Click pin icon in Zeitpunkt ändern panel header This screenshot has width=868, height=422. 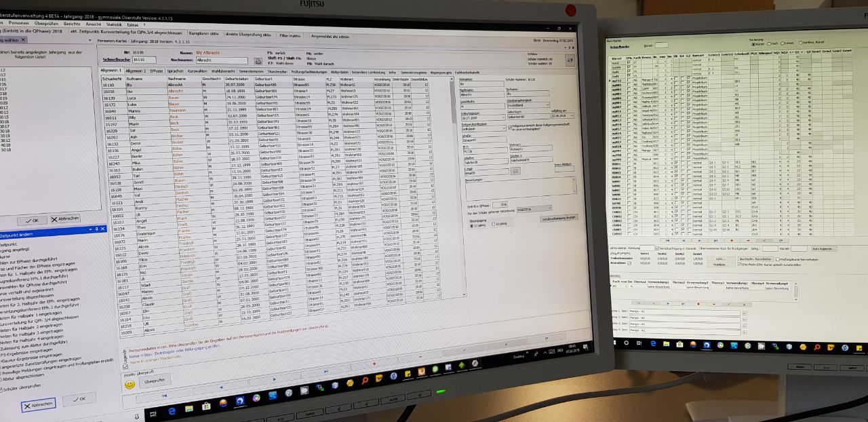click(97, 229)
